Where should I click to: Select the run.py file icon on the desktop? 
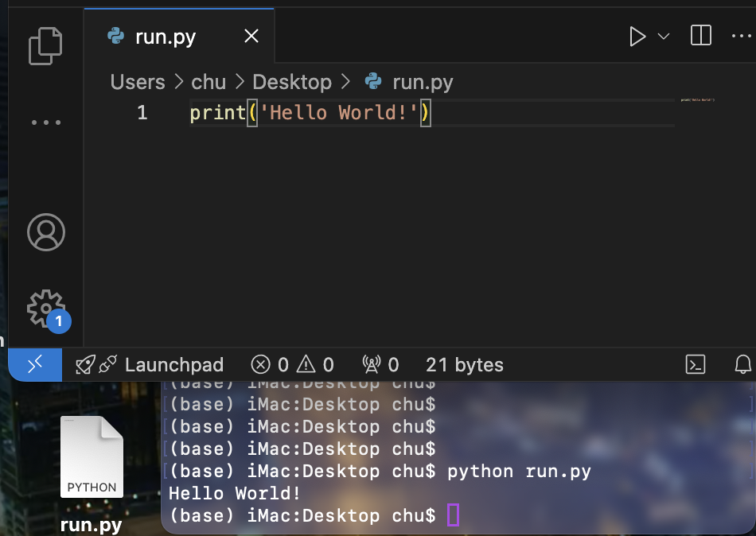91,457
